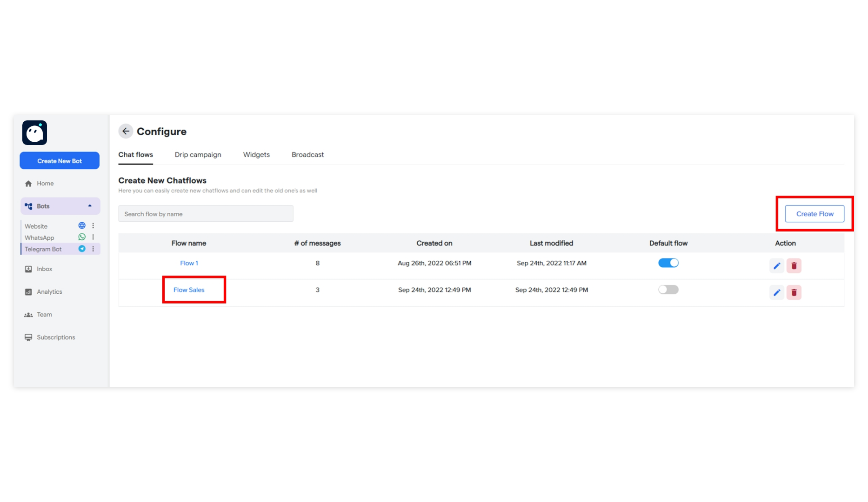Open Telegram Bot options menu dots
868x502 pixels.
click(x=93, y=249)
